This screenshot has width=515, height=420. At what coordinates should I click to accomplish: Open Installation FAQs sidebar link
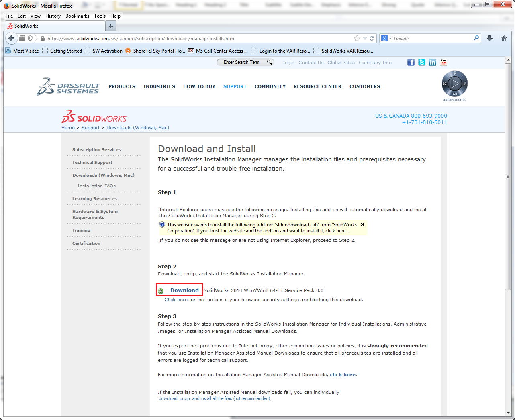(x=96, y=186)
